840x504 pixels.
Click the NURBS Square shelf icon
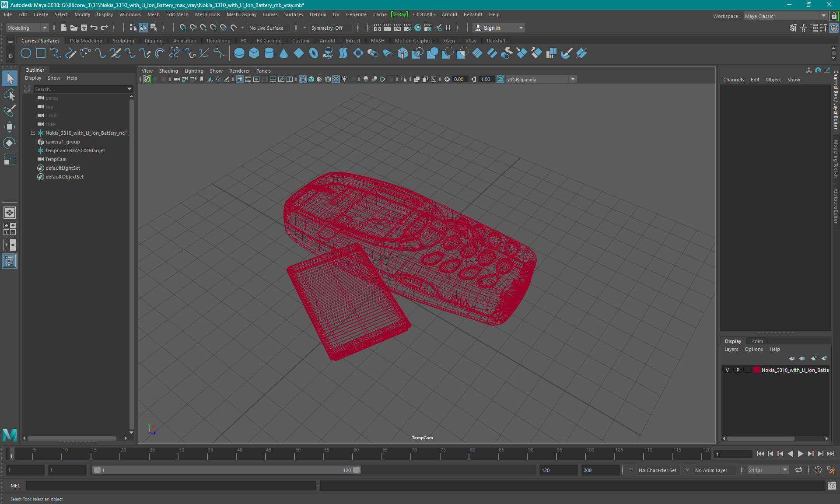coord(41,53)
